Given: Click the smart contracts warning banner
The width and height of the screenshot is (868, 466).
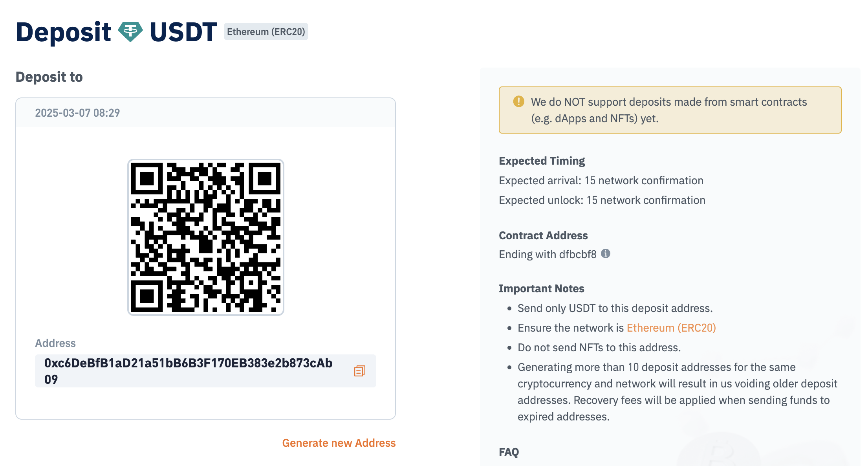Looking at the screenshot, I should [x=670, y=110].
